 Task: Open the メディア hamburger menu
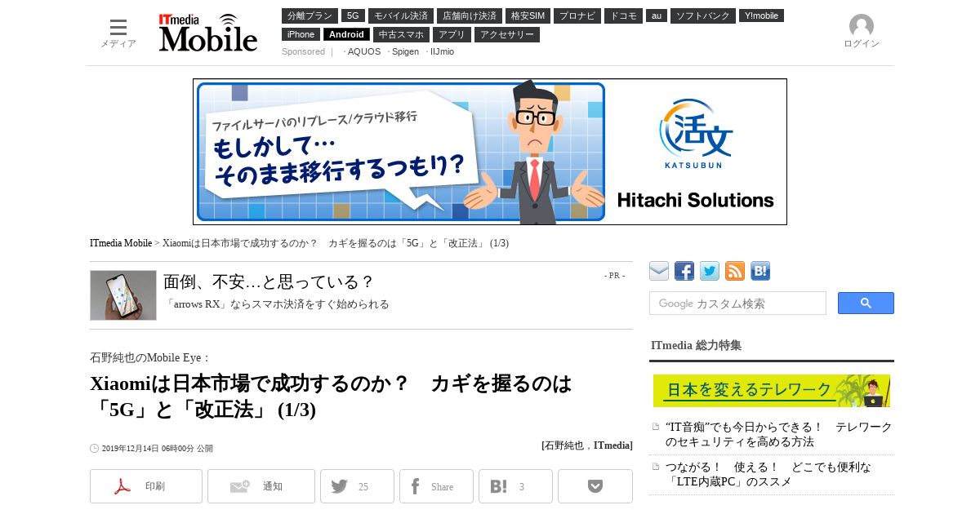[118, 33]
